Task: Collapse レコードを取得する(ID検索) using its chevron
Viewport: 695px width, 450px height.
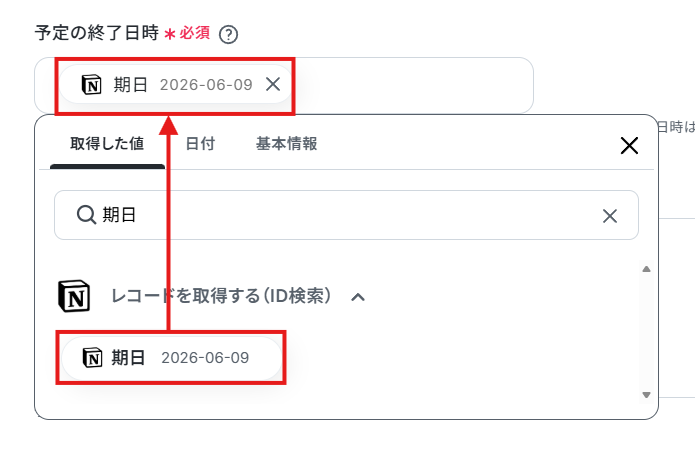Action: [358, 297]
